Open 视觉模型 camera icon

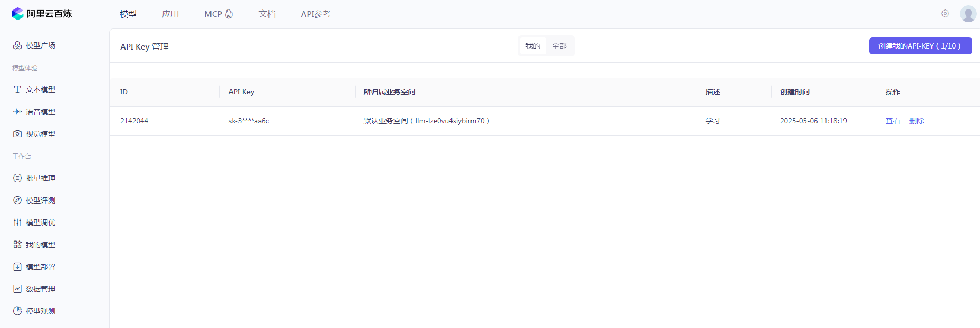(17, 134)
